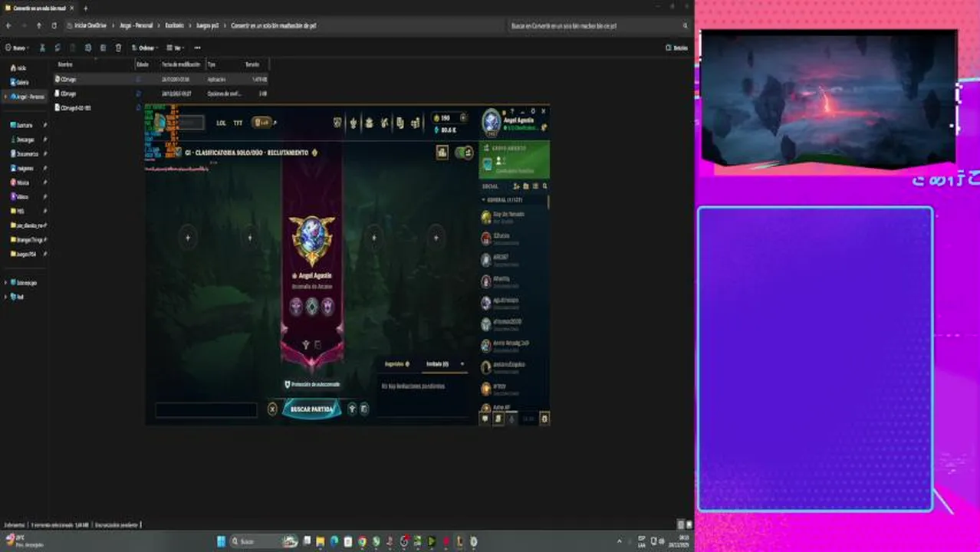Screen dimensions: 980x552
Task: Open the chat bubble icon below the friends list
Action: pos(485,419)
